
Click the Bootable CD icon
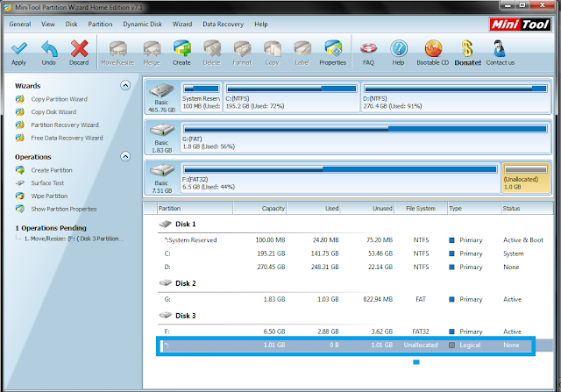pyautogui.click(x=433, y=48)
